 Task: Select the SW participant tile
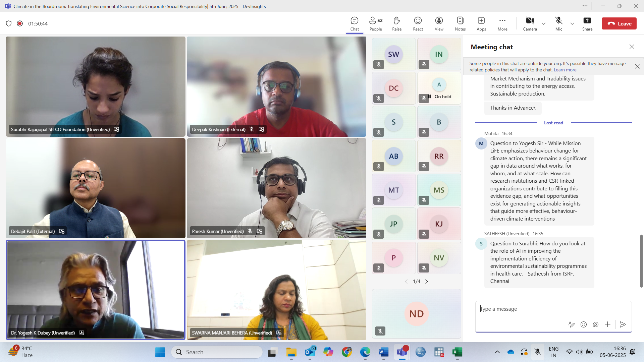[394, 54]
